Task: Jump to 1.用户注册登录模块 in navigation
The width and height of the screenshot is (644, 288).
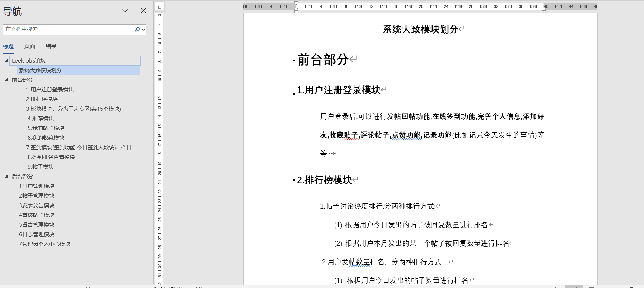Action: tap(50, 90)
